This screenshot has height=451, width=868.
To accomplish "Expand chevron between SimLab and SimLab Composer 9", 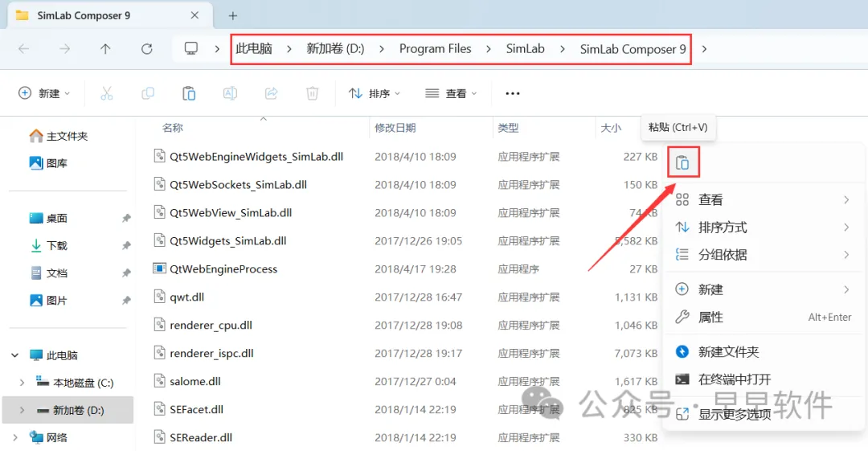I will tap(563, 49).
